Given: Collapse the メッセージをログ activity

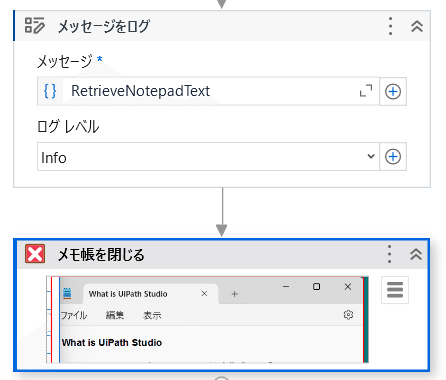Looking at the screenshot, I should point(417,26).
